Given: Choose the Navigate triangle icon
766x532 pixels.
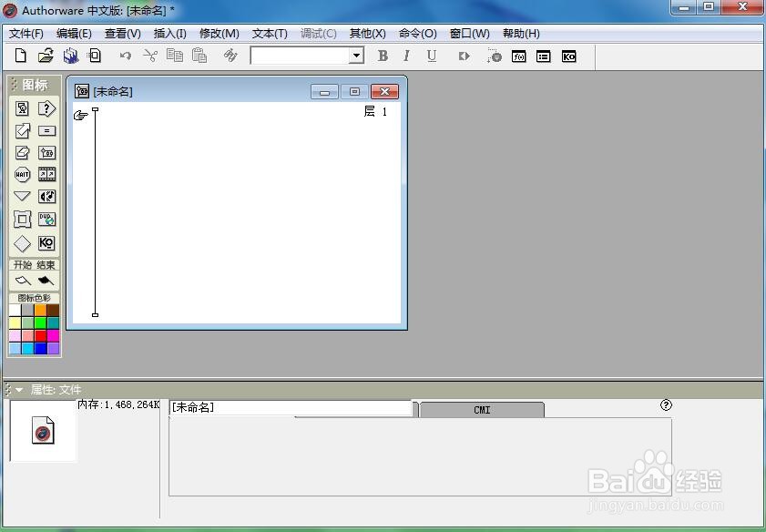Looking at the screenshot, I should 22,197.
